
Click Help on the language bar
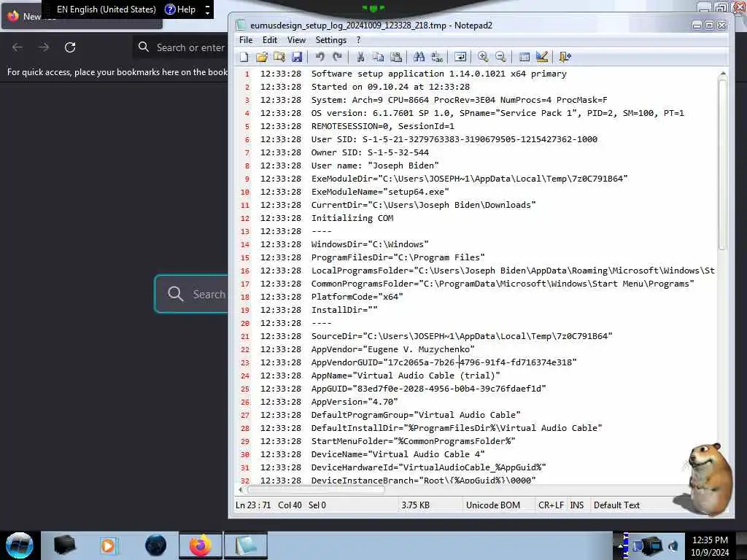tap(180, 9)
